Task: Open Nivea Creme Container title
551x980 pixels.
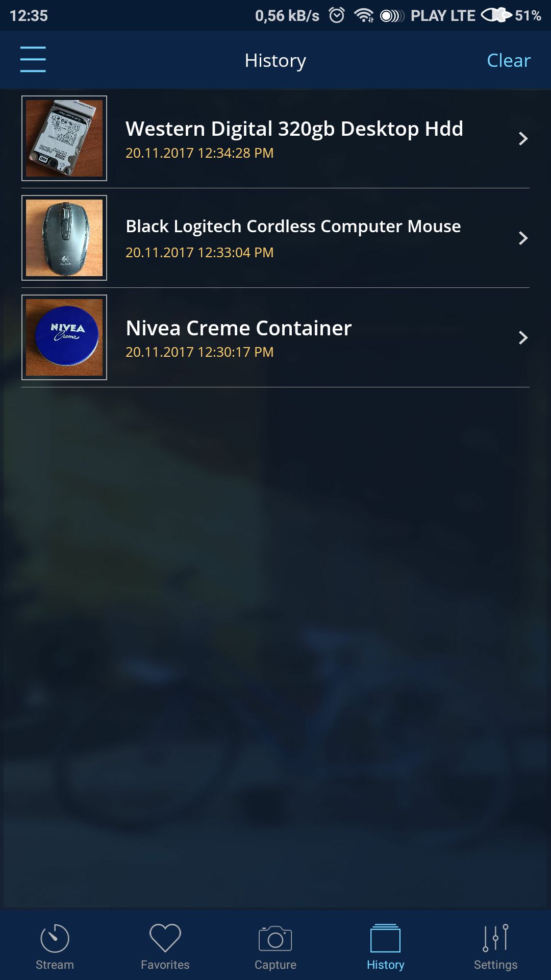Action: (239, 328)
